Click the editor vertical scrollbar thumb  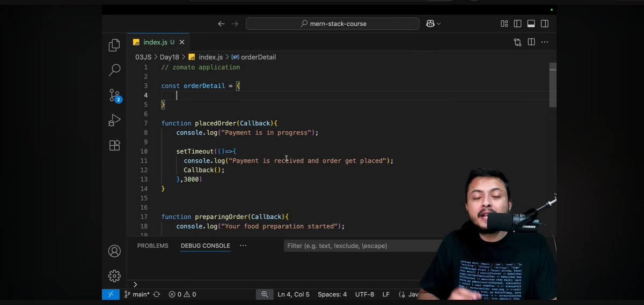pyautogui.click(x=553, y=85)
